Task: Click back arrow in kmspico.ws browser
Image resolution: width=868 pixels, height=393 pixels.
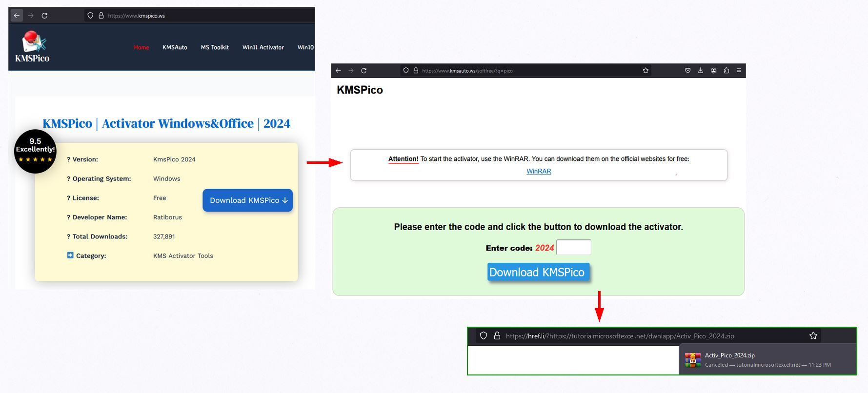Action: [x=17, y=16]
